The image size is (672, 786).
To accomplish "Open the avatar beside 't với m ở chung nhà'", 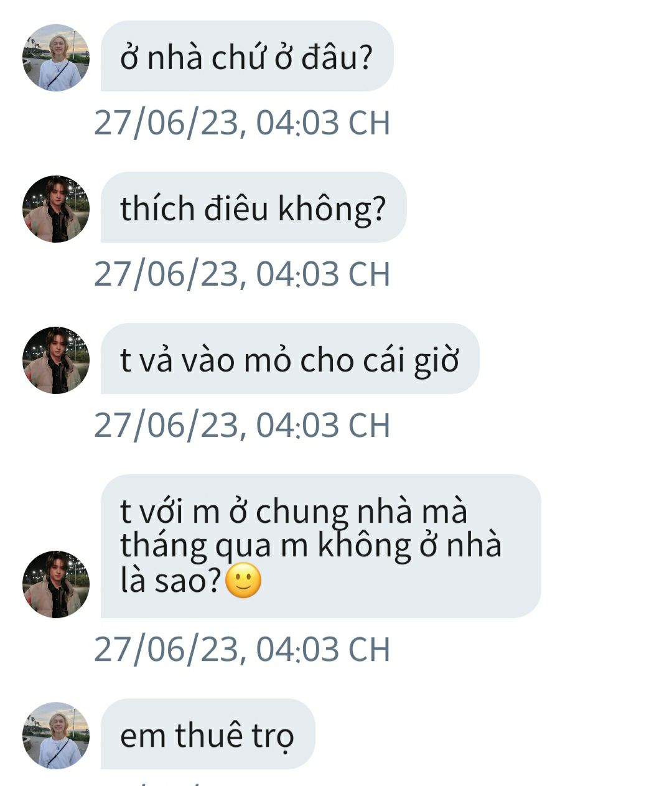I will pos(56,584).
